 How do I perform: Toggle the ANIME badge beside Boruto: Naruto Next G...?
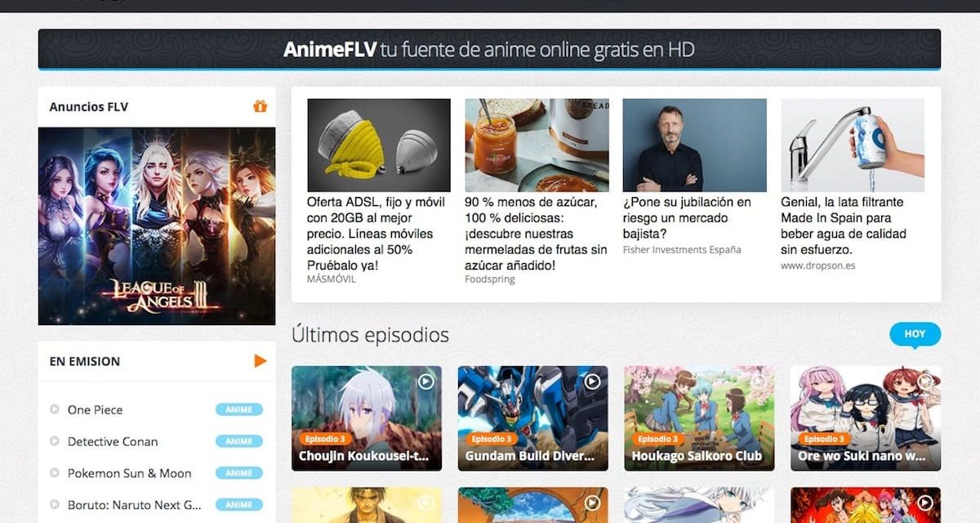point(238,504)
